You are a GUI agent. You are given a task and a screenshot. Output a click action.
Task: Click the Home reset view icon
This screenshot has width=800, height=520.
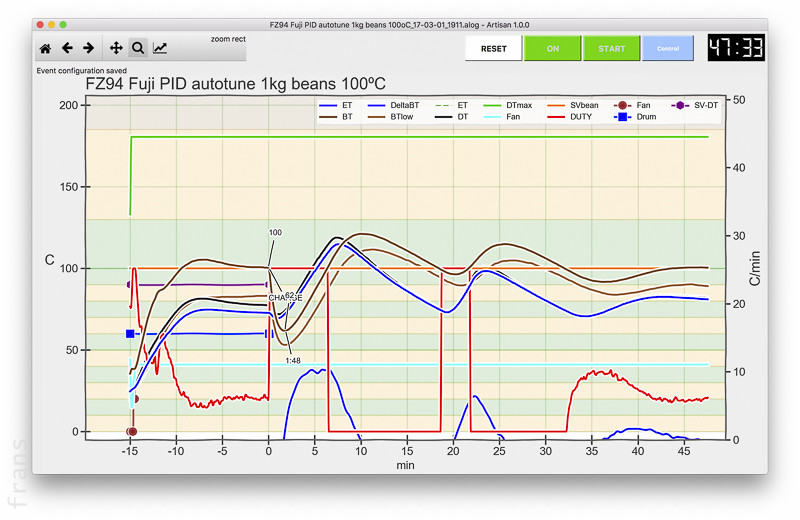click(45, 47)
